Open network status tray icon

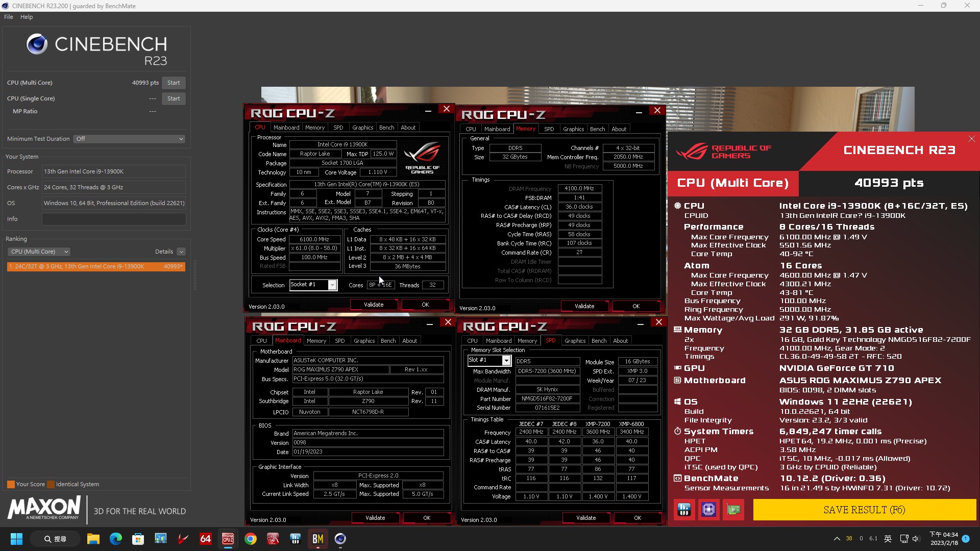[x=904, y=539]
